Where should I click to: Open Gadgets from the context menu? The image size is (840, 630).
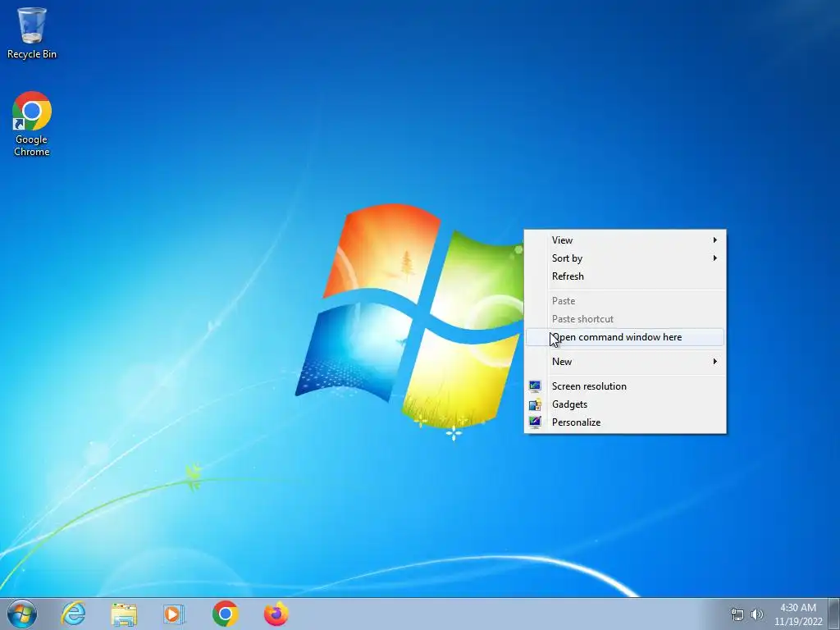[624, 404]
